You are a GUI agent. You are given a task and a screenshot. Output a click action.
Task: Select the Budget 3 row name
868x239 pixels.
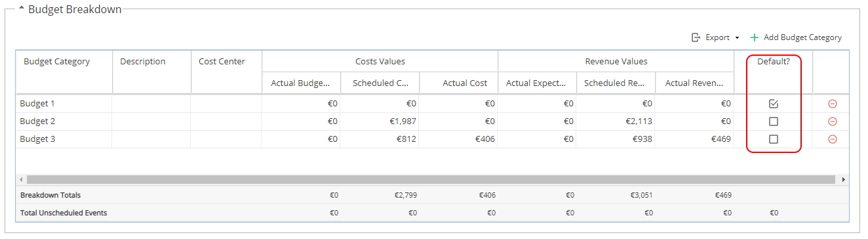[37, 139]
